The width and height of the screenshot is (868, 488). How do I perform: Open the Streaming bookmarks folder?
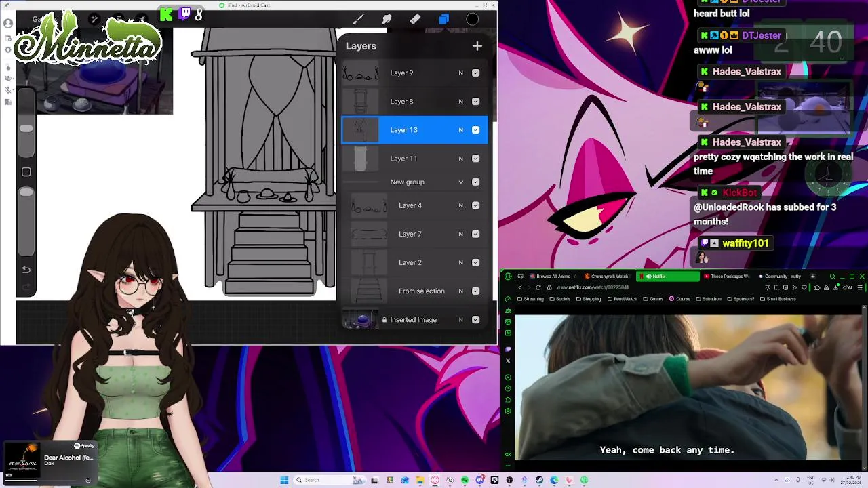pyautogui.click(x=530, y=299)
